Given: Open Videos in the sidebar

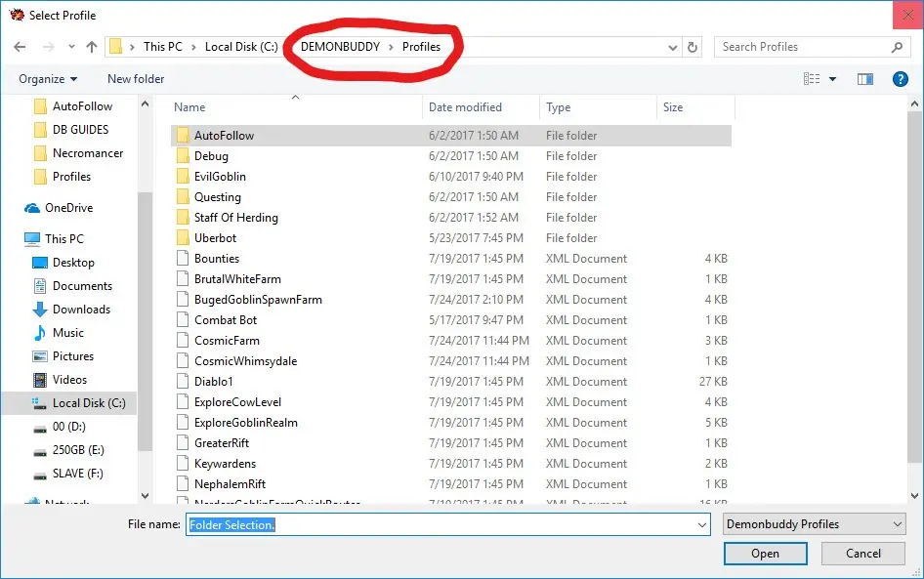Looking at the screenshot, I should pyautogui.click(x=60, y=380).
